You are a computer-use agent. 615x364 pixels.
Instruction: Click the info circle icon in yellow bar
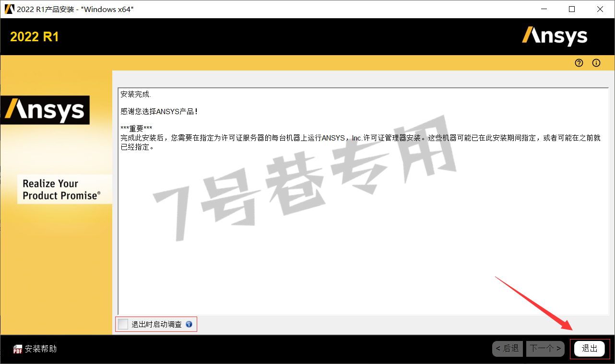(x=596, y=63)
